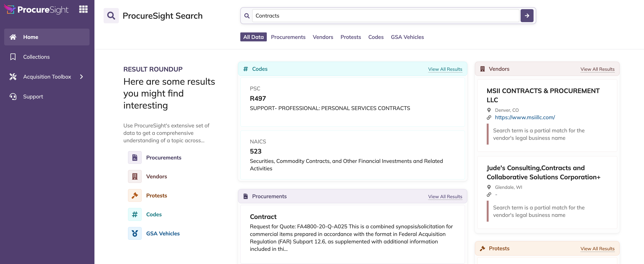Click Protests label in roundup list
Screen dimensions: 644x264
click(157, 195)
